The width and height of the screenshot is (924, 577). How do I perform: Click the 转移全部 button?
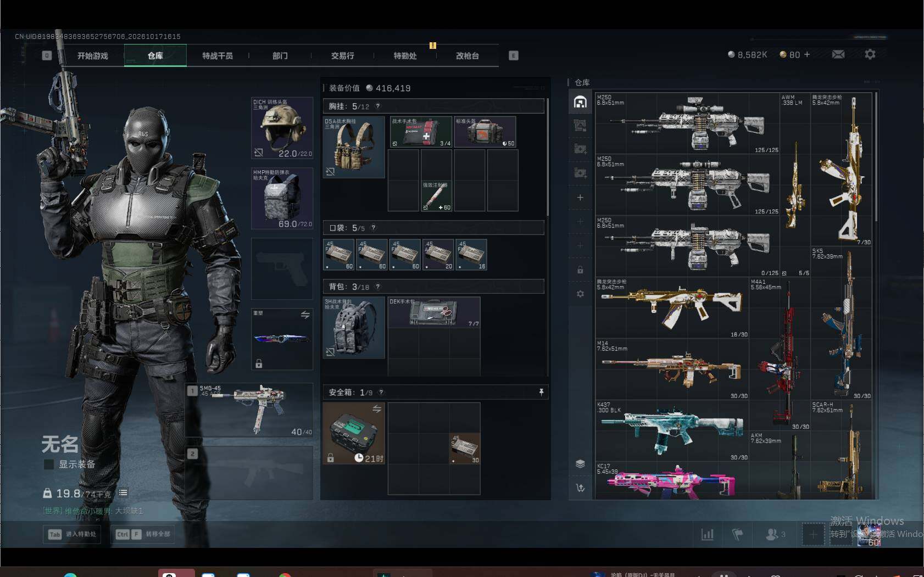pos(143,534)
